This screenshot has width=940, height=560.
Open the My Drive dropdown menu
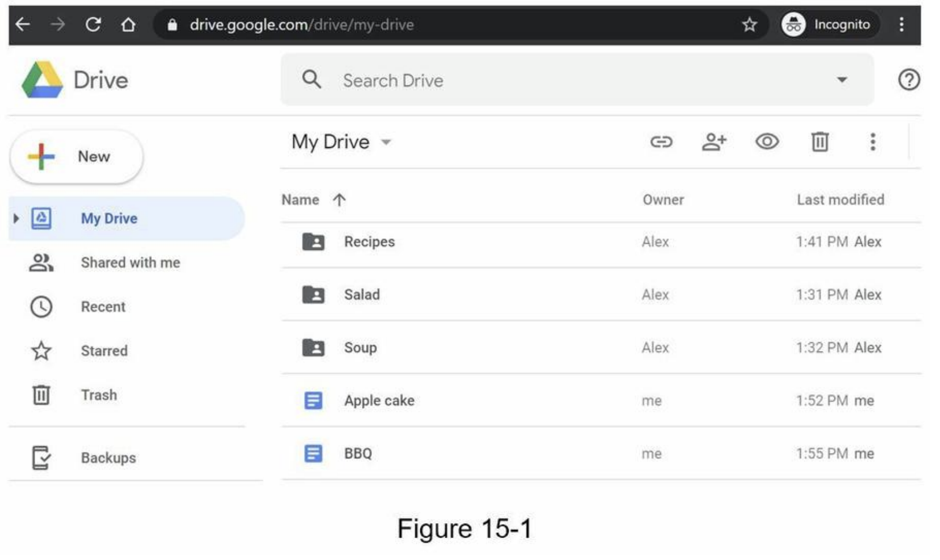coord(386,142)
